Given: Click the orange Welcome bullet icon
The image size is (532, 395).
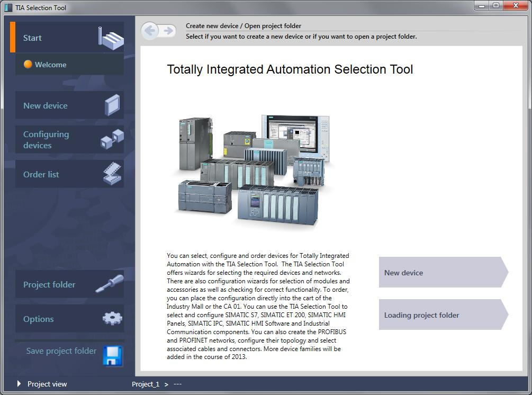Looking at the screenshot, I should click(28, 64).
